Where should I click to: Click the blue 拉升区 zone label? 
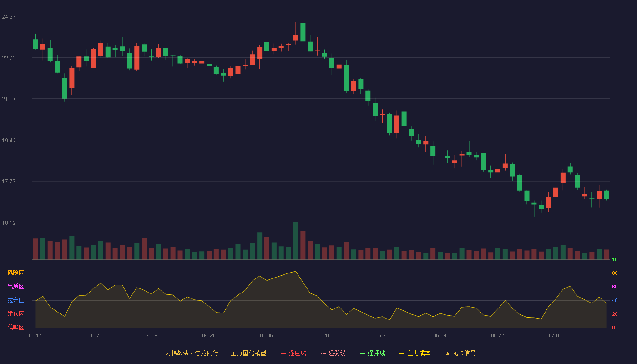[x=16, y=300]
